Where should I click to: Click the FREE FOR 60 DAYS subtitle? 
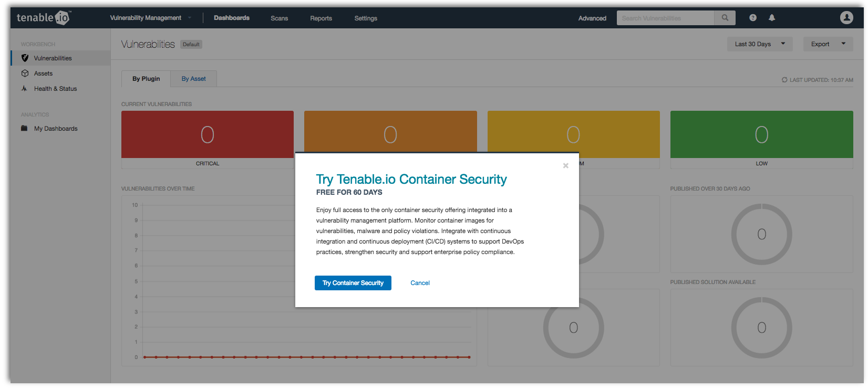coord(349,192)
